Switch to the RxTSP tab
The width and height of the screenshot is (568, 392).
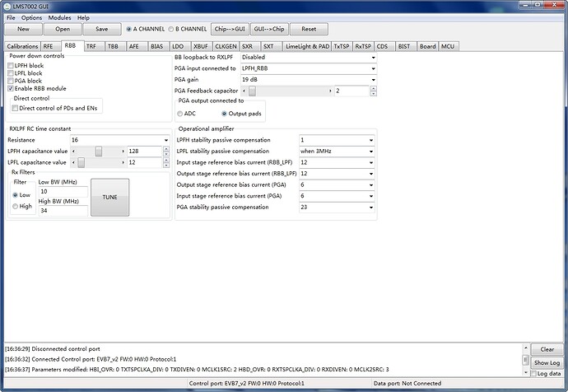click(x=363, y=46)
